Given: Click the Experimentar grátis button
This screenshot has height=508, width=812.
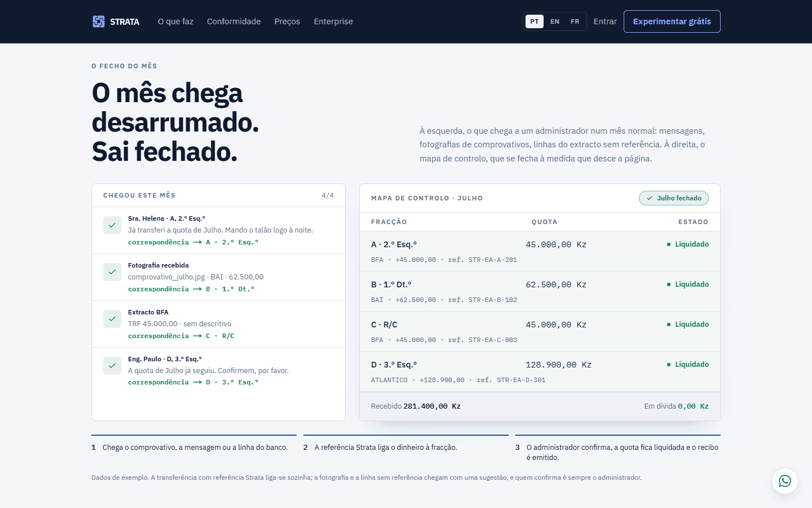Looking at the screenshot, I should tap(672, 21).
